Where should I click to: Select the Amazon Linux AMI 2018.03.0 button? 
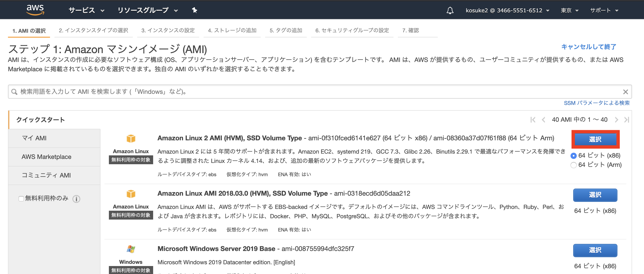595,195
